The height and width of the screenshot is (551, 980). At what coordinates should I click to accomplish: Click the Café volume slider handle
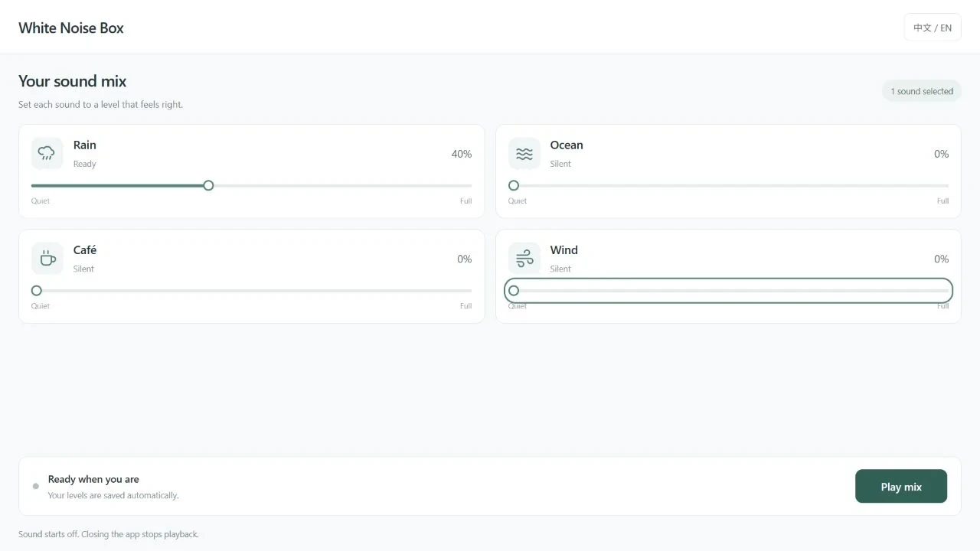coord(37,291)
